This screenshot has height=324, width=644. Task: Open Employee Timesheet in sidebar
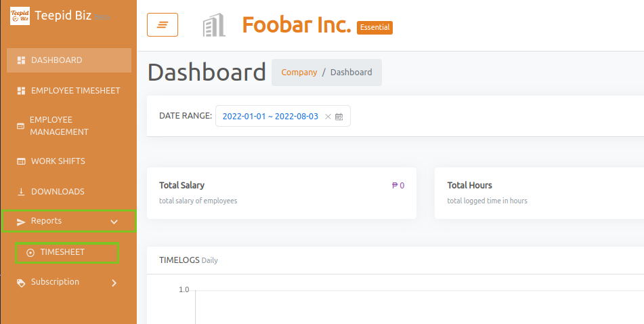69,91
